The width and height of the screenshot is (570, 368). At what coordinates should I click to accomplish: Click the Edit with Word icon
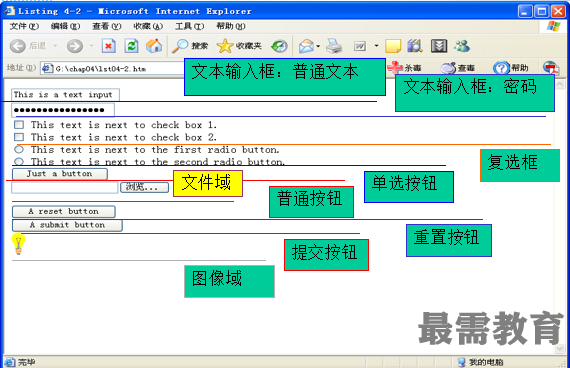coord(360,46)
